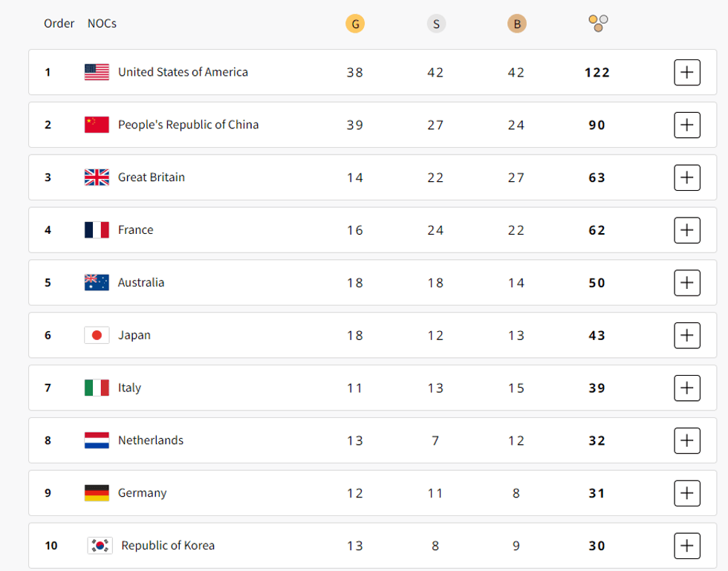
Task: Click the gold medal G column icon
Action: click(x=355, y=24)
